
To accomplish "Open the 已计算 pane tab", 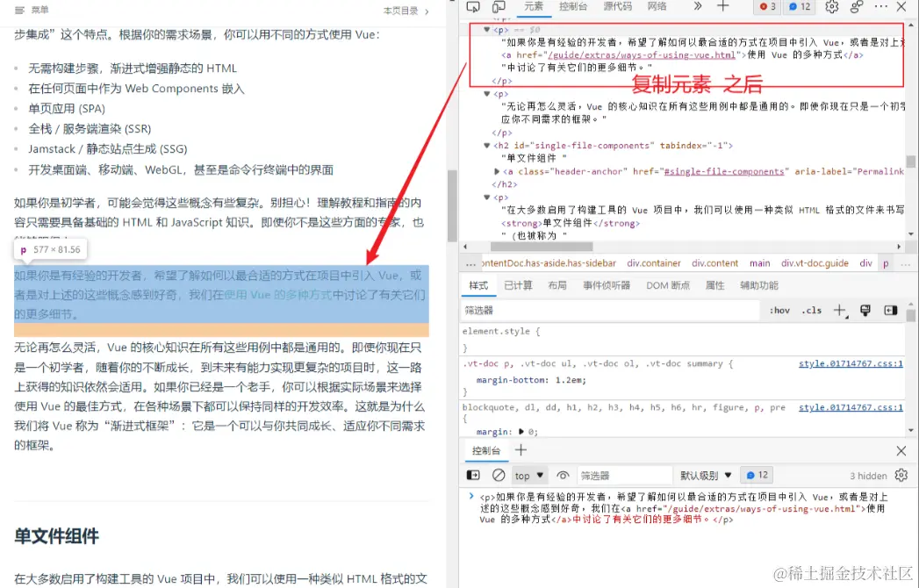I will tap(518, 285).
